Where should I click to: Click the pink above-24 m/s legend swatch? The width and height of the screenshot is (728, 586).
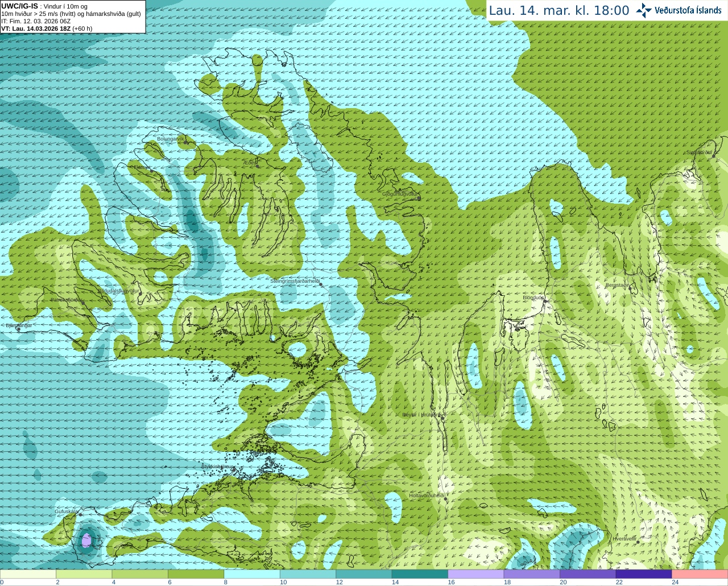(700, 574)
